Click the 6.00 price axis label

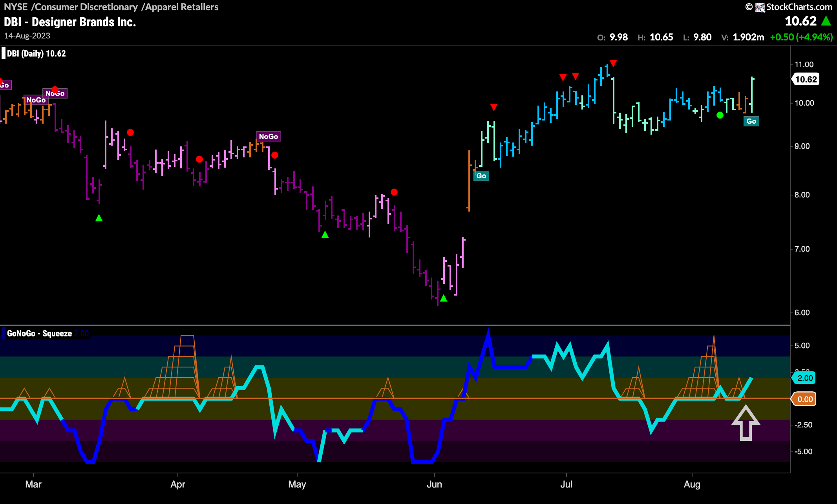(x=802, y=312)
